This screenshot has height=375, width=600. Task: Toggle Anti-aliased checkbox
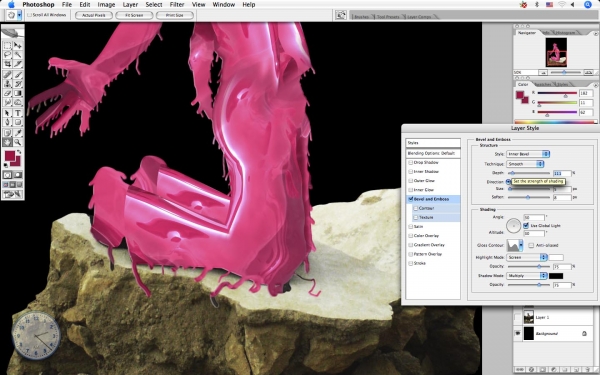tap(531, 245)
